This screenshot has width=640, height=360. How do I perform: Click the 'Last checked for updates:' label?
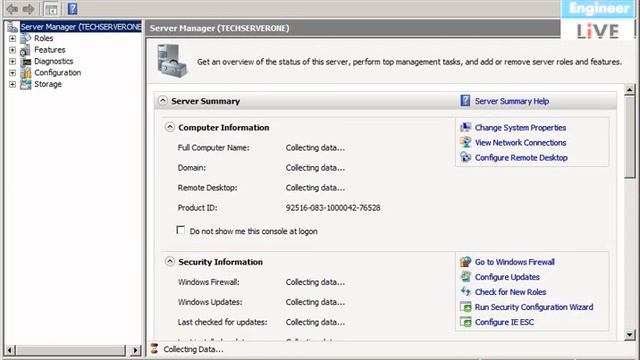click(x=222, y=322)
